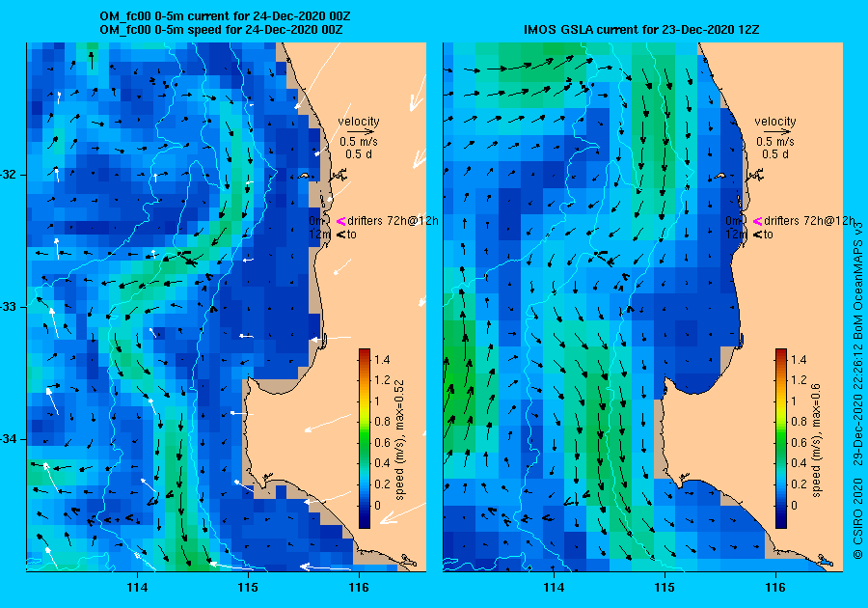Click '0.5 m/s' scale text in IMOS GSLA panel

click(x=775, y=142)
